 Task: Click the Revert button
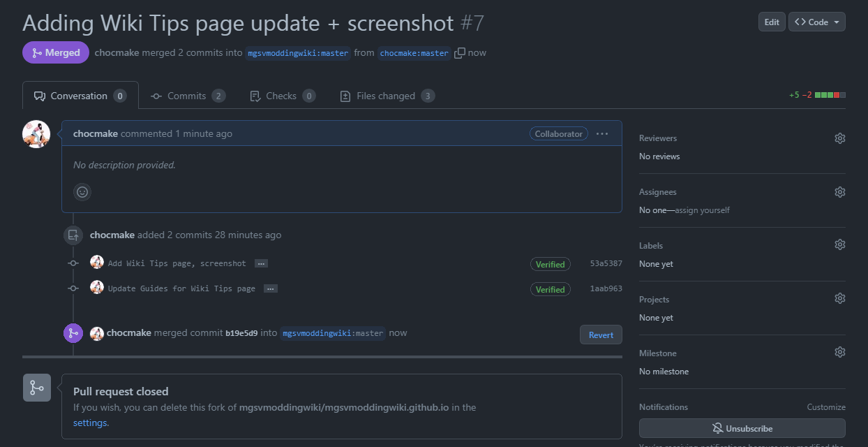[x=601, y=335]
